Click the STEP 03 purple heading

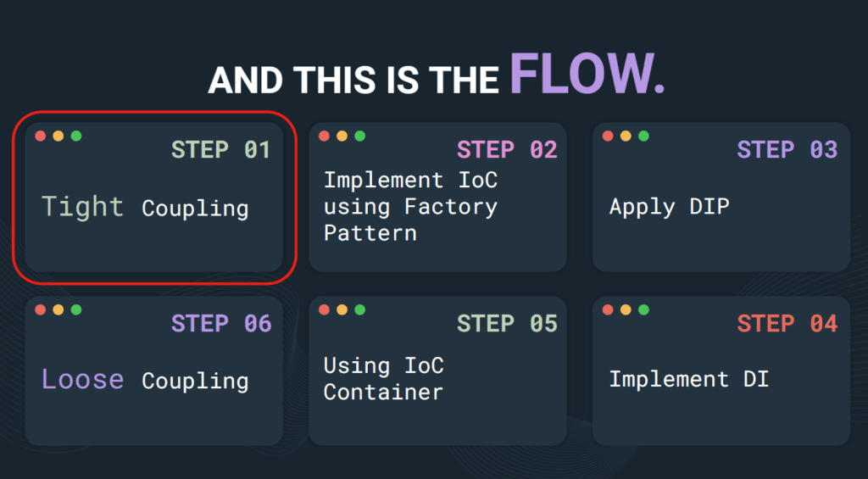pos(787,150)
